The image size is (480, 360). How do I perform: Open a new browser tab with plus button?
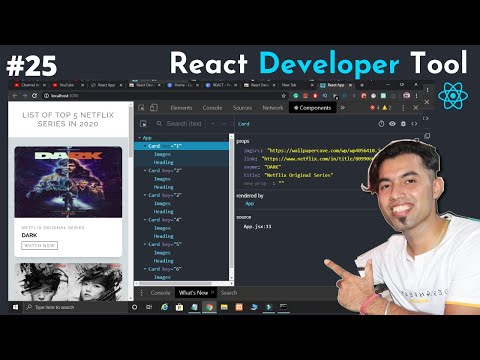[x=362, y=85]
